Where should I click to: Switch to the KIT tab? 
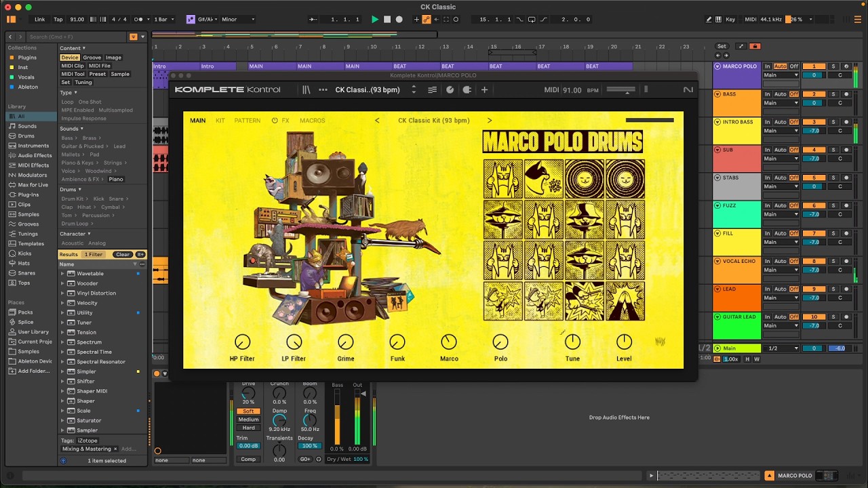220,121
